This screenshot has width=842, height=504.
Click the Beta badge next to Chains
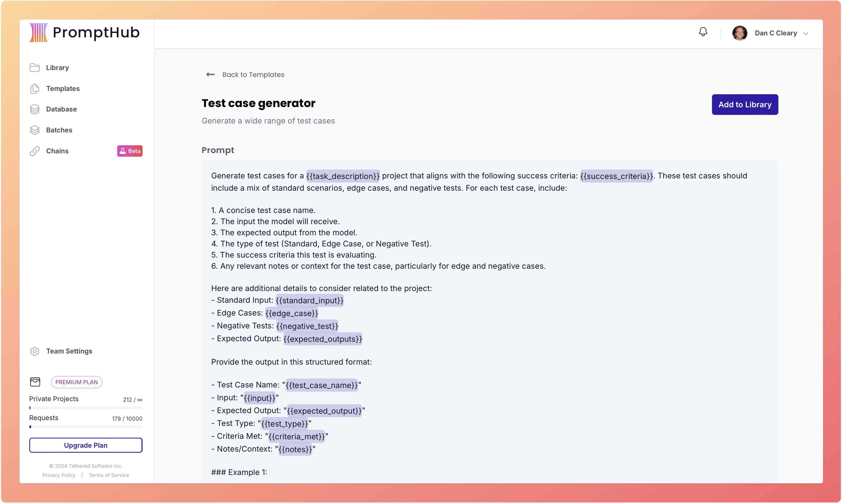pyautogui.click(x=130, y=151)
